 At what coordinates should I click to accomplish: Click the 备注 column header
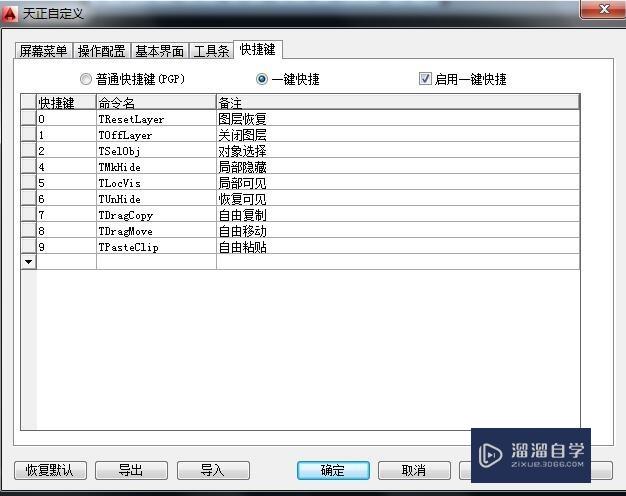(x=398, y=103)
